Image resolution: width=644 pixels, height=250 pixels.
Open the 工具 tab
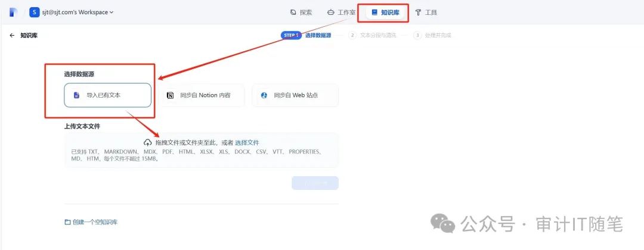426,12
